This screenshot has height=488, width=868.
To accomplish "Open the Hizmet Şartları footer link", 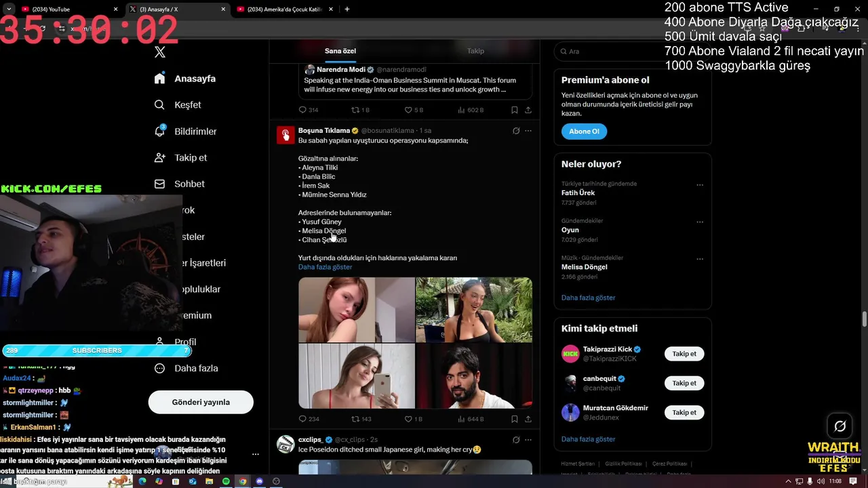I will tap(577, 464).
